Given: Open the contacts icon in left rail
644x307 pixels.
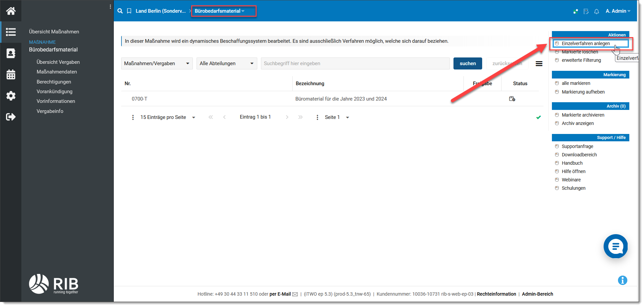Looking at the screenshot, I should tap(11, 53).
